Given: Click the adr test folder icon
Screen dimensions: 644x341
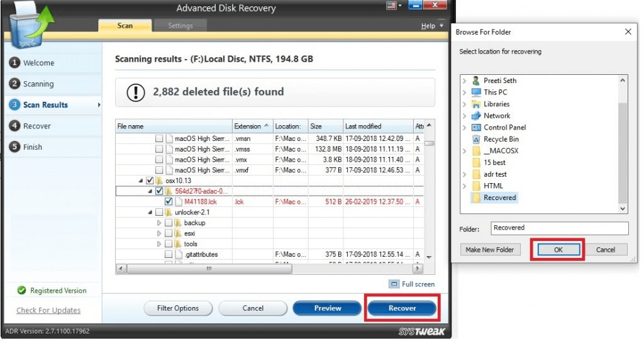Looking at the screenshot, I should (x=476, y=174).
